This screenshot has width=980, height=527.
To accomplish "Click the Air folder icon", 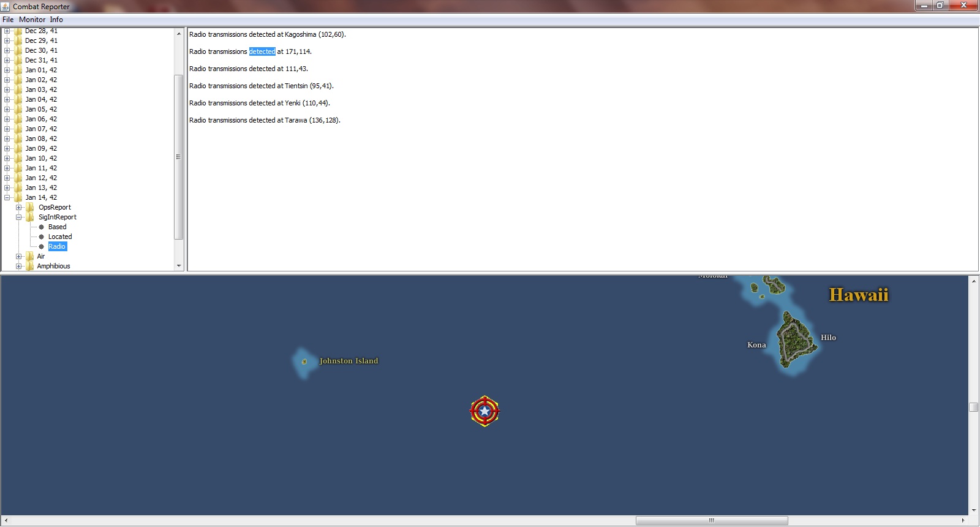I will [29, 256].
